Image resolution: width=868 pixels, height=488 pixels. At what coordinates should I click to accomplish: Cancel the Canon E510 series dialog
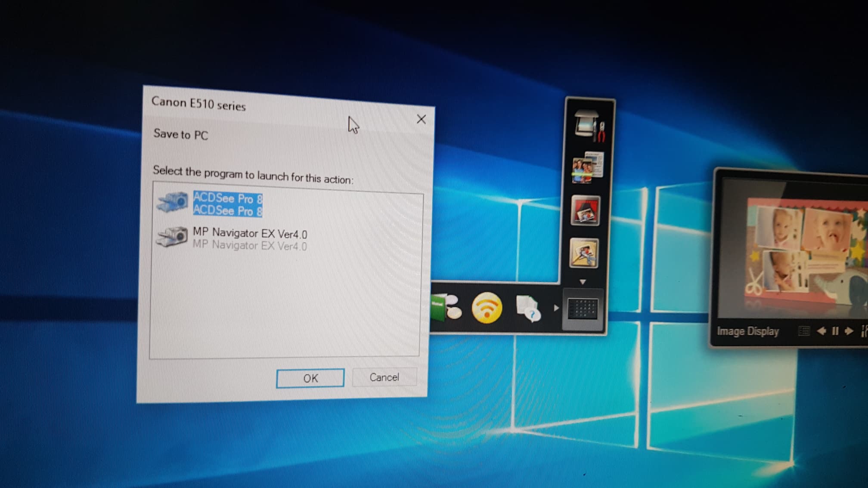point(384,377)
